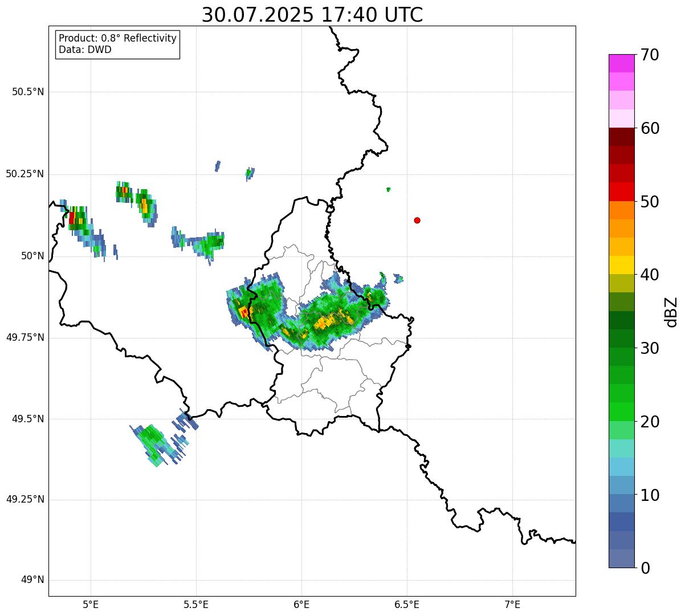Click the red station marker dot
The image size is (685, 616).
417,220
